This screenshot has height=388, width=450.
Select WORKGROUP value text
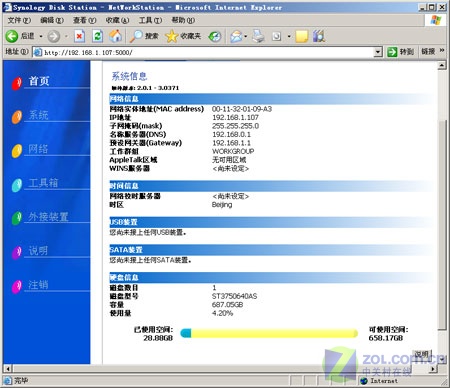pos(233,151)
